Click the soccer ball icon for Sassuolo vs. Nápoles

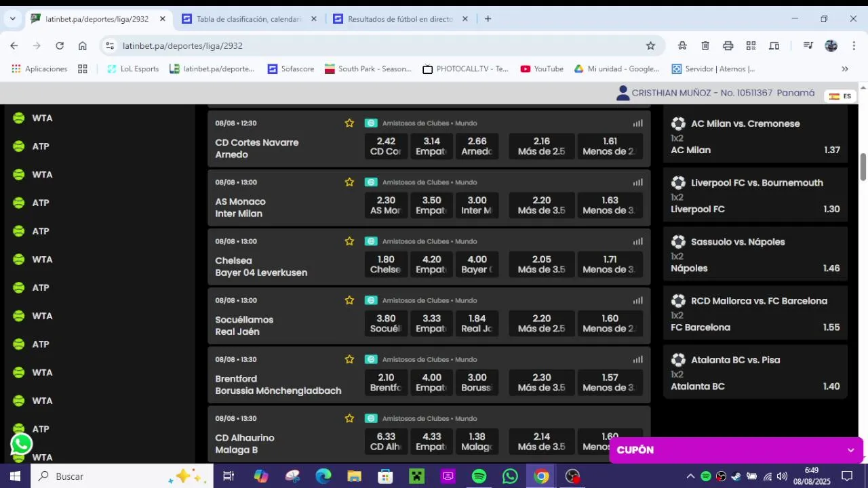coord(678,241)
